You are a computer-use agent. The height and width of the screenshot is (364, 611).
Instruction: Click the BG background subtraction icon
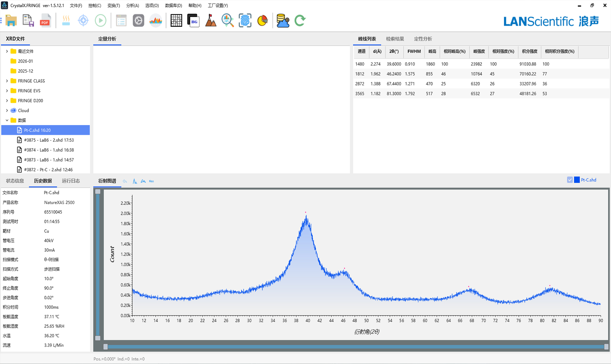[x=193, y=21]
